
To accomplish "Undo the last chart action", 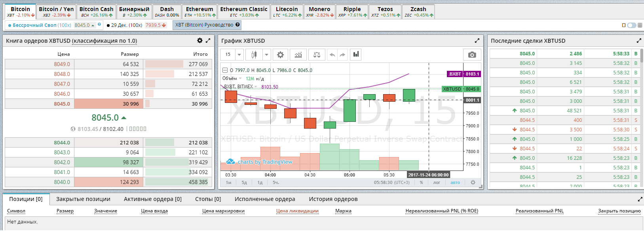I will [332, 55].
